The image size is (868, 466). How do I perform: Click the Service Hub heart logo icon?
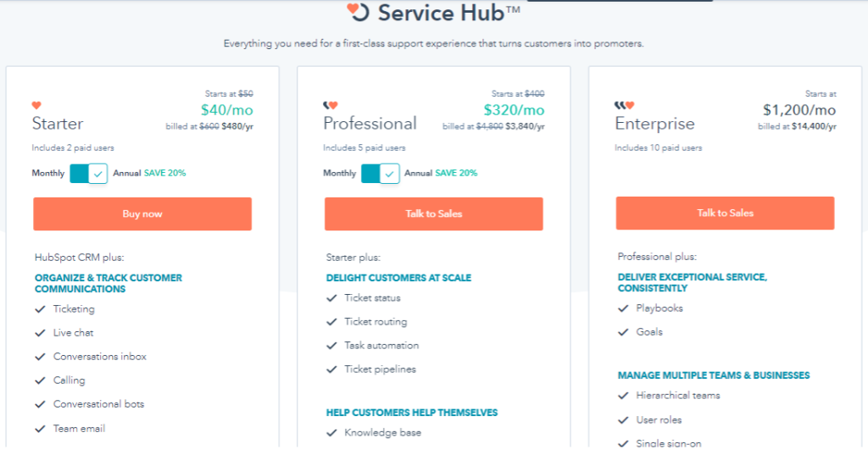pyautogui.click(x=358, y=13)
